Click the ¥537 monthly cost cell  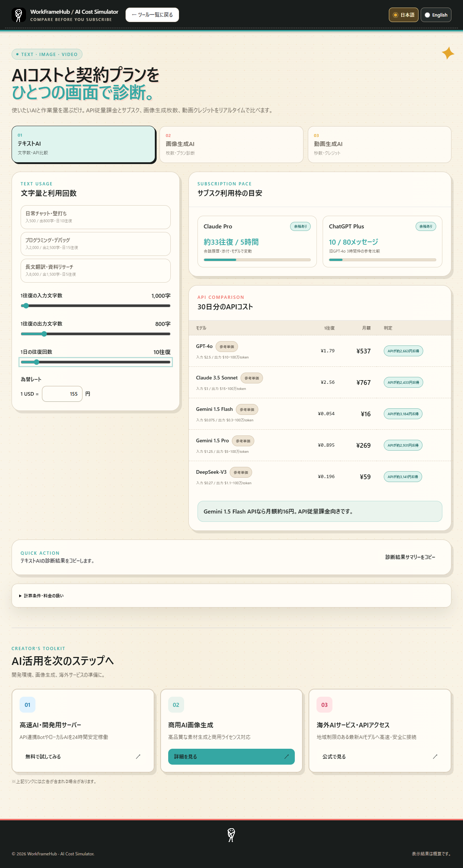pyautogui.click(x=364, y=351)
